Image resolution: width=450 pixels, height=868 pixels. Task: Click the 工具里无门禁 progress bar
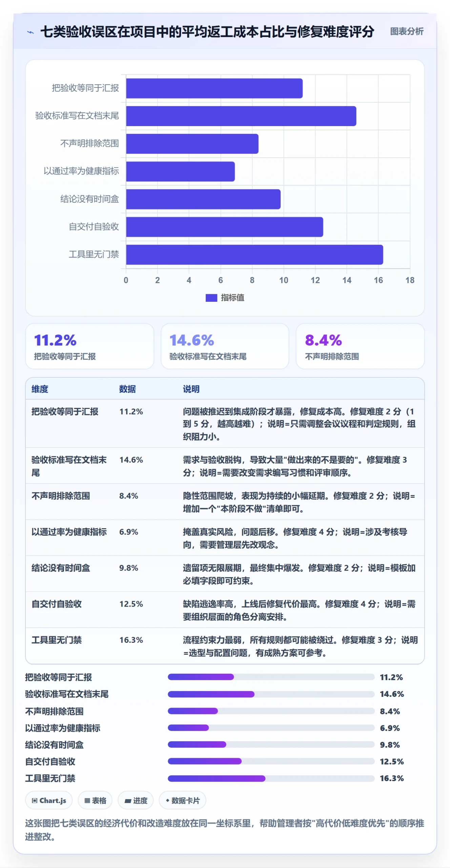point(271,778)
